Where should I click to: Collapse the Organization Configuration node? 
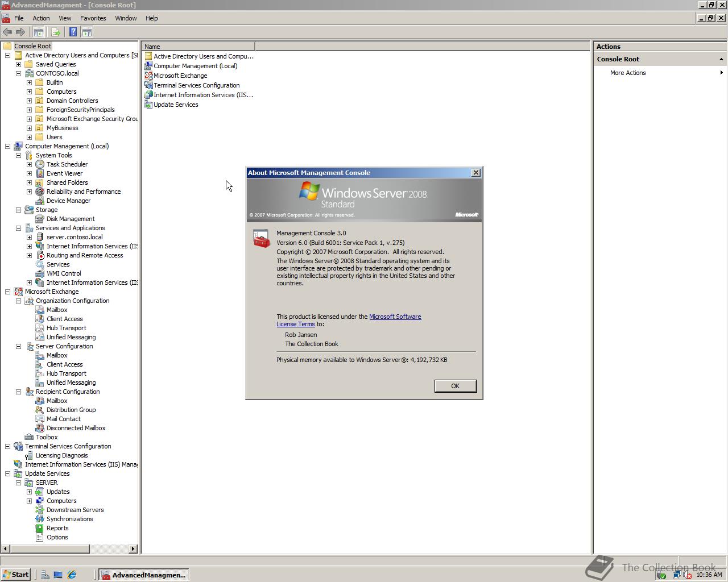[x=18, y=301]
